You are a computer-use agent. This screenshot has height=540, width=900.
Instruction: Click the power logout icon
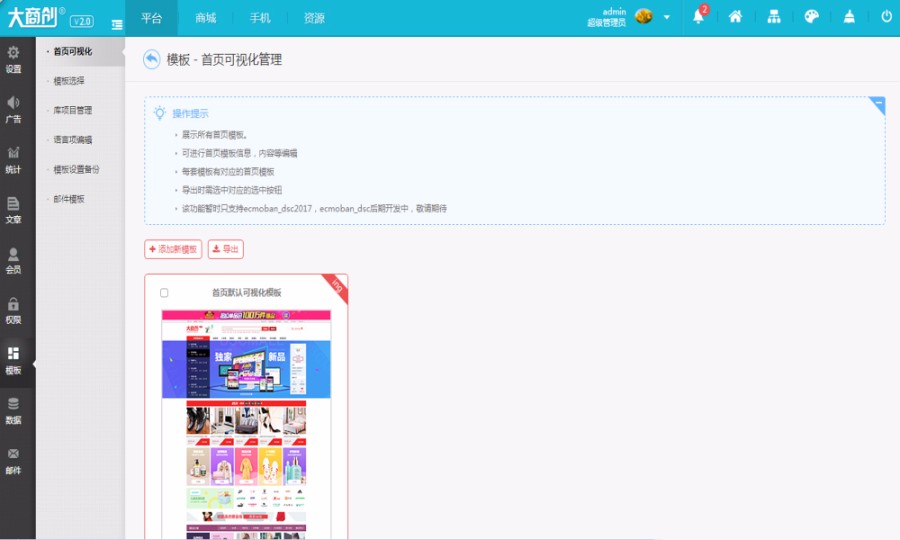[x=886, y=17]
